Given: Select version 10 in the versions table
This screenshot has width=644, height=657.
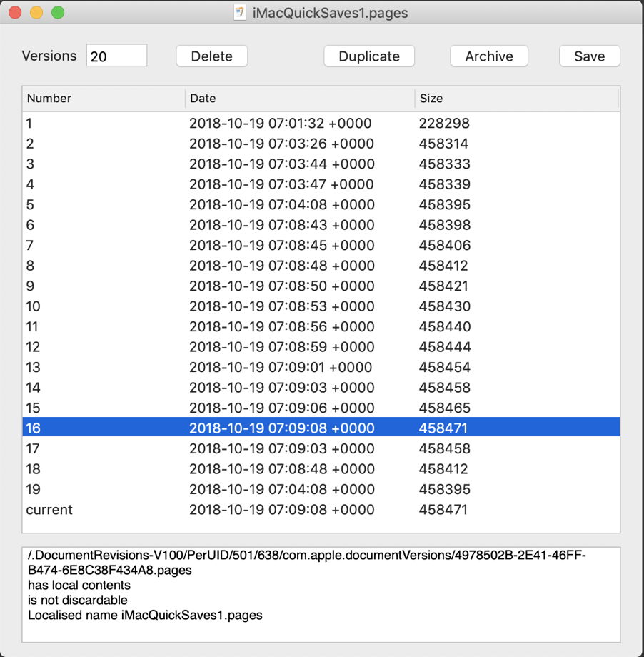Looking at the screenshot, I should click(x=321, y=306).
